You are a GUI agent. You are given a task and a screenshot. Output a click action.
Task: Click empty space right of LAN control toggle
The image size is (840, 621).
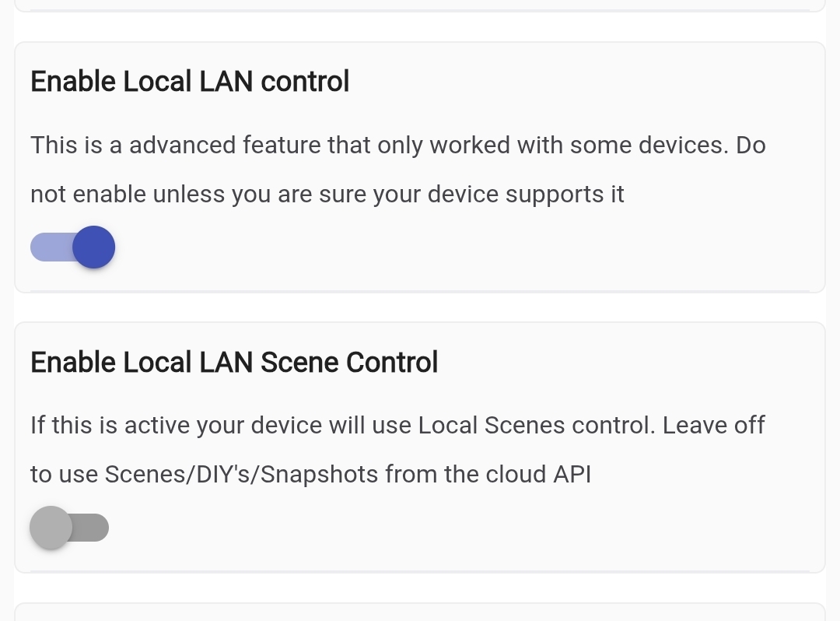tap(467, 249)
